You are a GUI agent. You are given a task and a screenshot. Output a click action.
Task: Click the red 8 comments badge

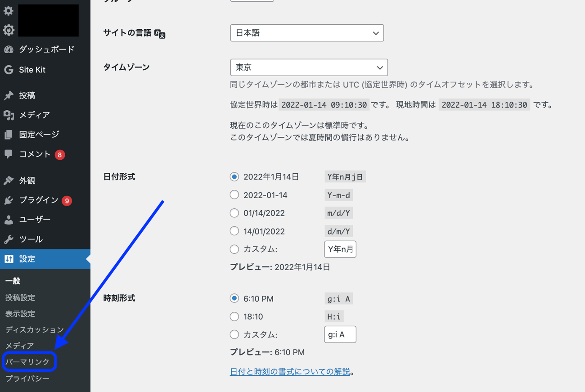point(60,155)
